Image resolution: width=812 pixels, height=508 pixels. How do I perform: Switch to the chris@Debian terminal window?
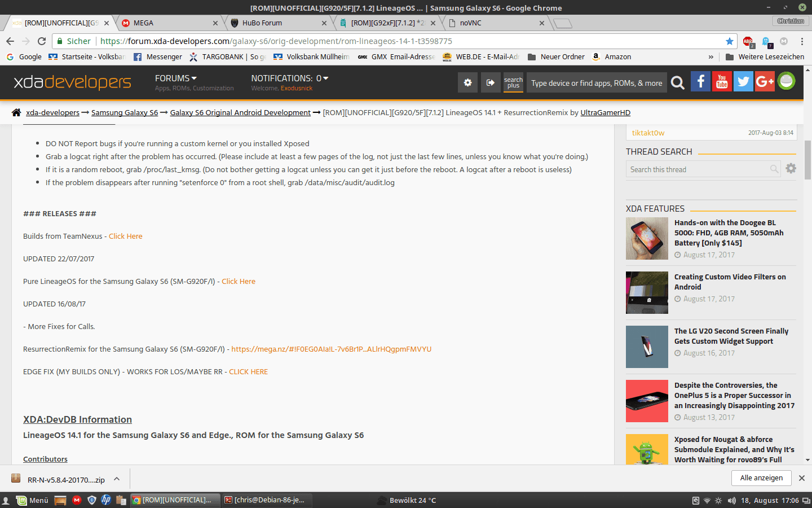(266, 500)
